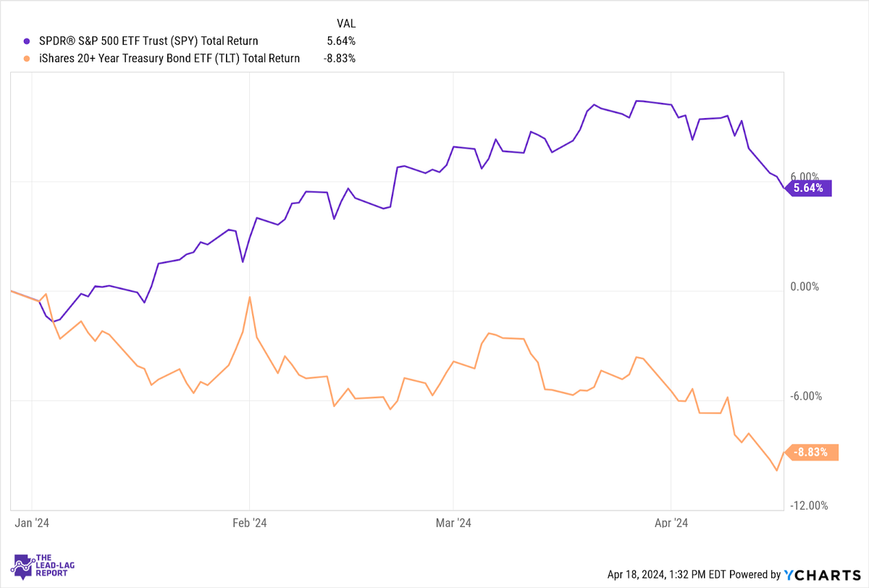The image size is (869, 588).
Task: Click the orange TLT legend dot
Action: click(28, 59)
